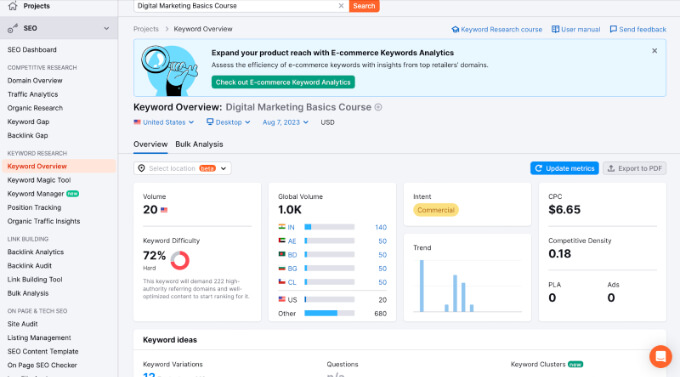
Task: Click the tallest bar in Trend chart
Action: [x=422, y=285]
